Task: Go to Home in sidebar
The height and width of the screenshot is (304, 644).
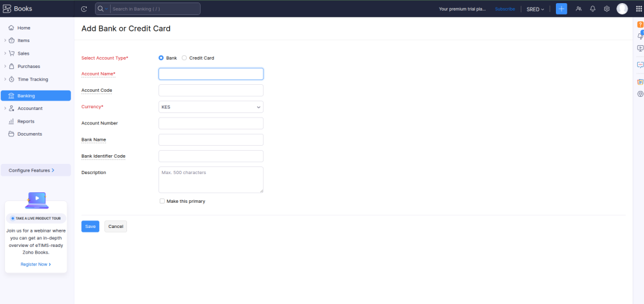Action: (24, 28)
